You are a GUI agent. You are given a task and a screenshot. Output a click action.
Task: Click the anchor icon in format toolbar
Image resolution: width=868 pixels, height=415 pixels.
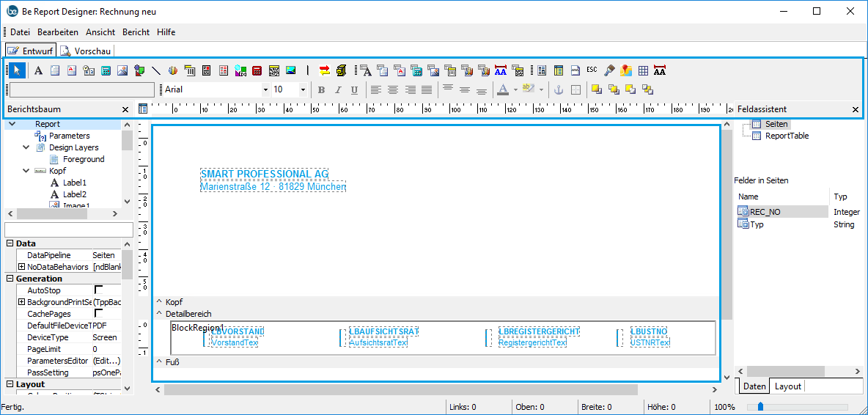(x=558, y=89)
